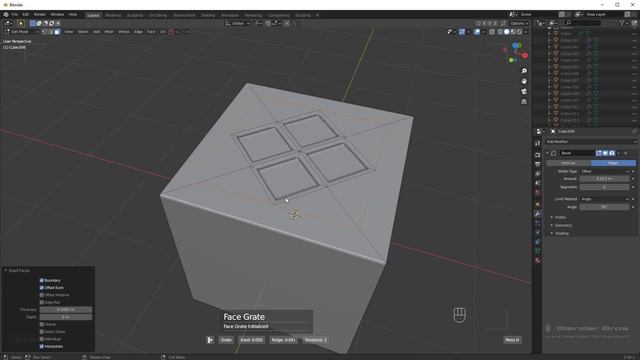The height and width of the screenshot is (360, 640).
Task: Click the Inset: 0.050 label
Action: tap(252, 340)
